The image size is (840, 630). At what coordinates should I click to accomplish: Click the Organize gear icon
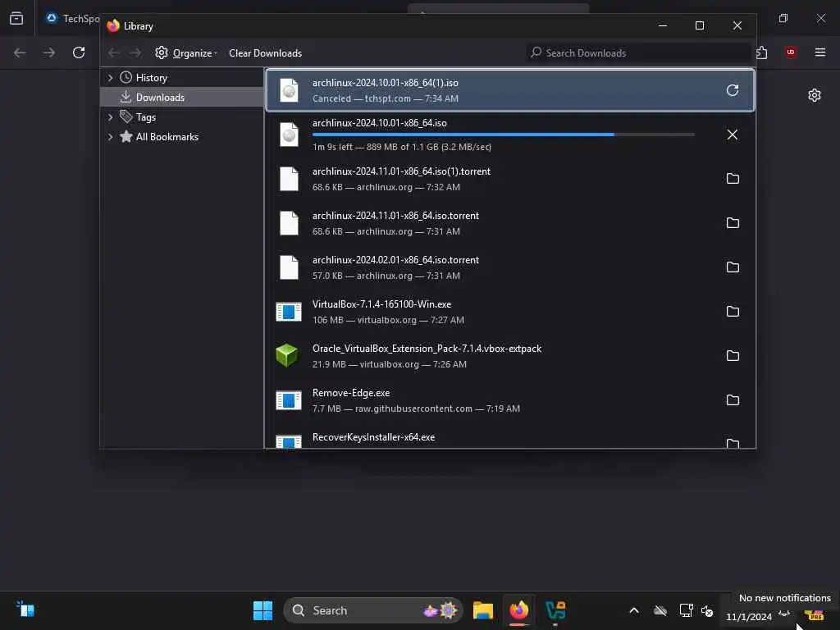[162, 52]
